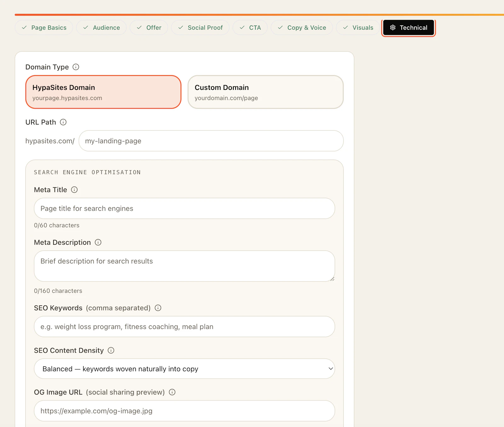The height and width of the screenshot is (427, 504).
Task: Focus the SEO Keywords input field
Action: [x=184, y=327]
